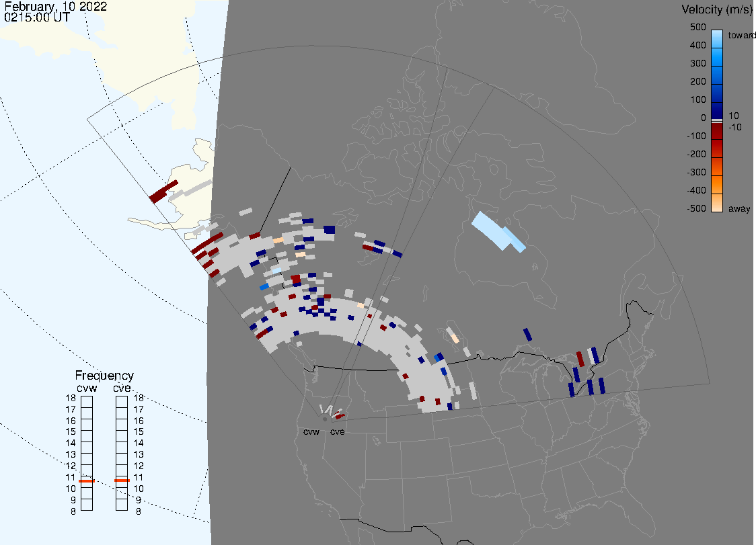
Task: Select the 14 label left of cvw bar
Action: [x=71, y=444]
